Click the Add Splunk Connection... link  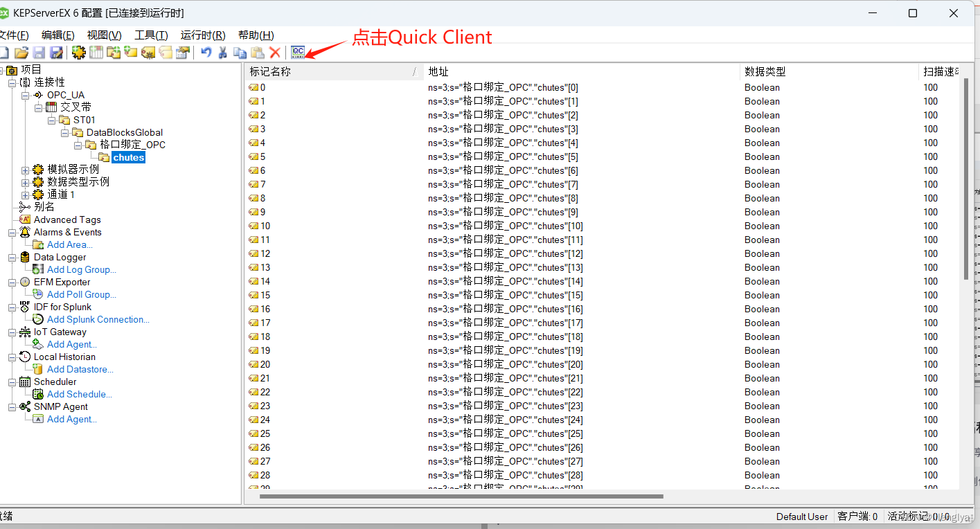pos(98,319)
